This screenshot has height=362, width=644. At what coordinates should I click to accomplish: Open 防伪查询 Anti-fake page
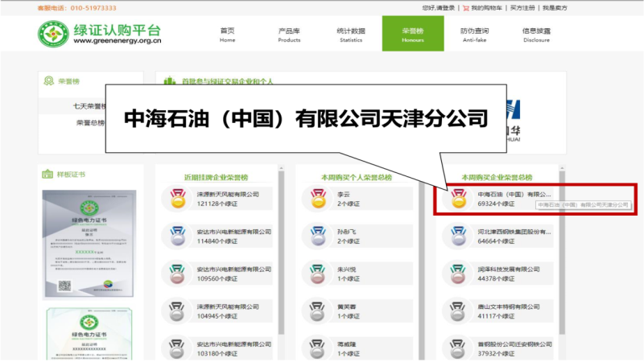(x=475, y=35)
